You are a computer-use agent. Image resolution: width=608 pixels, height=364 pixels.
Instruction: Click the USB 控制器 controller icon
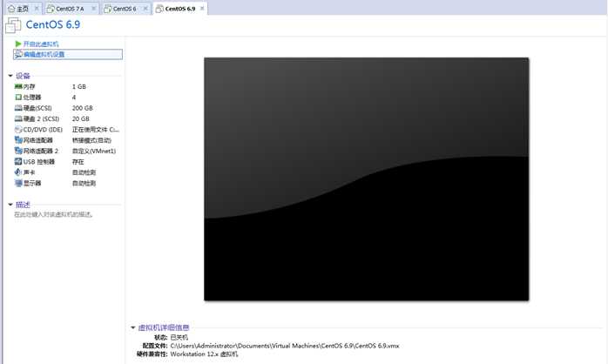click(18, 161)
